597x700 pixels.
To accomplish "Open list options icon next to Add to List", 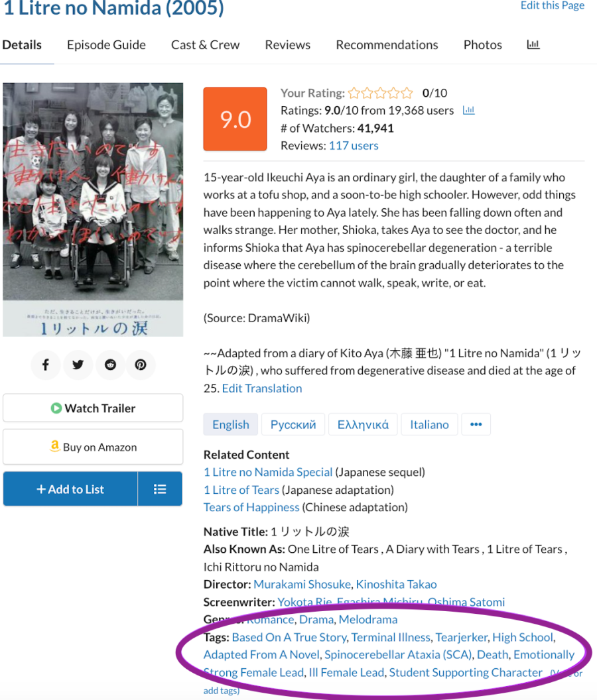I will coord(160,489).
